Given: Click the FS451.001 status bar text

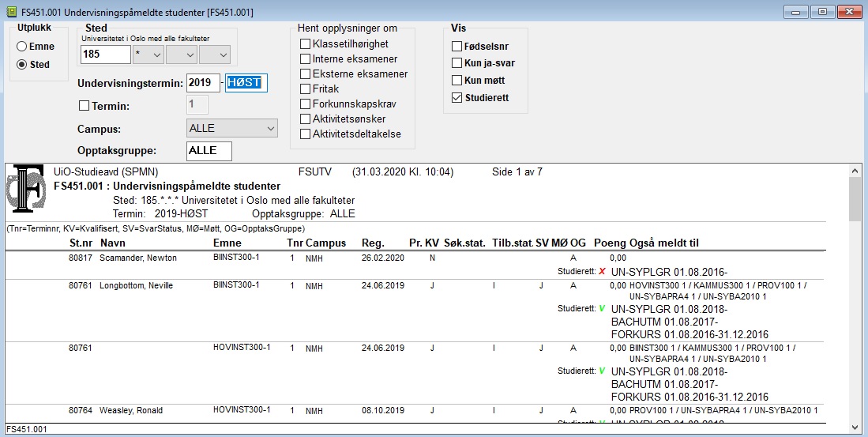Looking at the screenshot, I should [27, 429].
